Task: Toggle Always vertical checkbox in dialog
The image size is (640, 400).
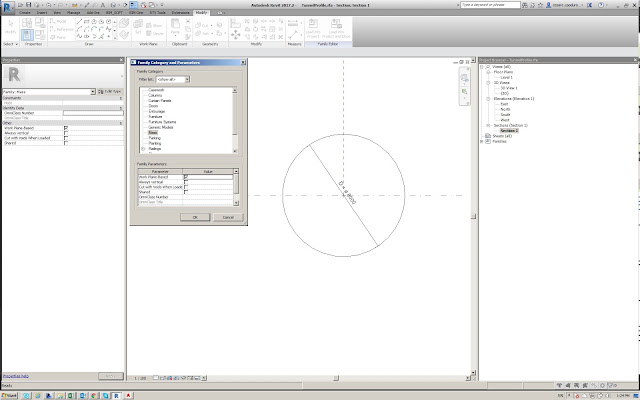Action: (x=186, y=182)
